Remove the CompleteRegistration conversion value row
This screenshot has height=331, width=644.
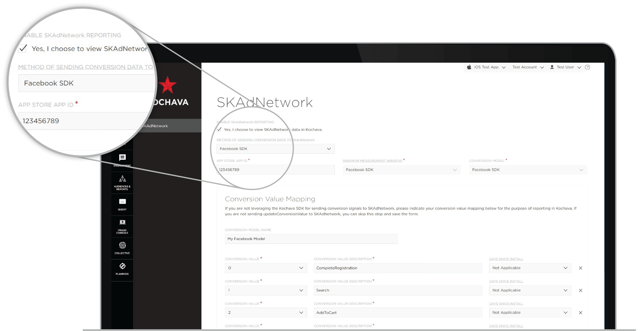580,268
